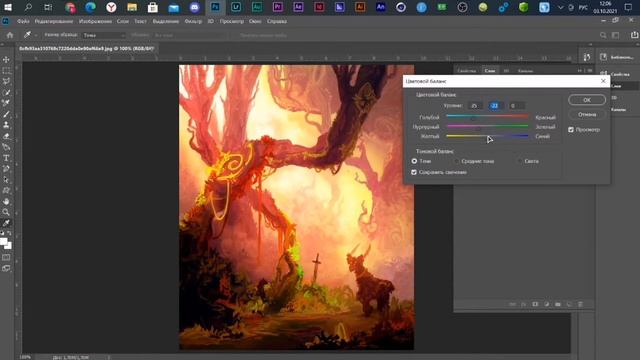
Task: Select the Lasso tool
Action: point(6,82)
